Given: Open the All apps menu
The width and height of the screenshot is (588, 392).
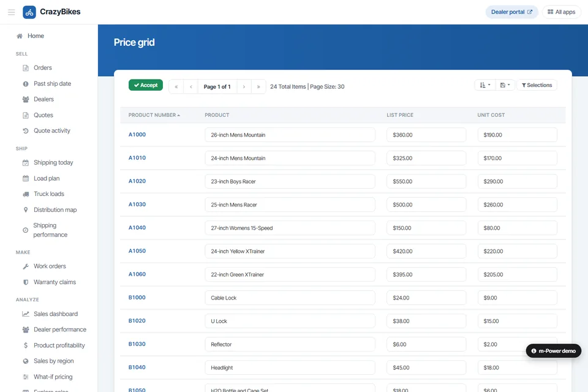Looking at the screenshot, I should (x=562, y=12).
